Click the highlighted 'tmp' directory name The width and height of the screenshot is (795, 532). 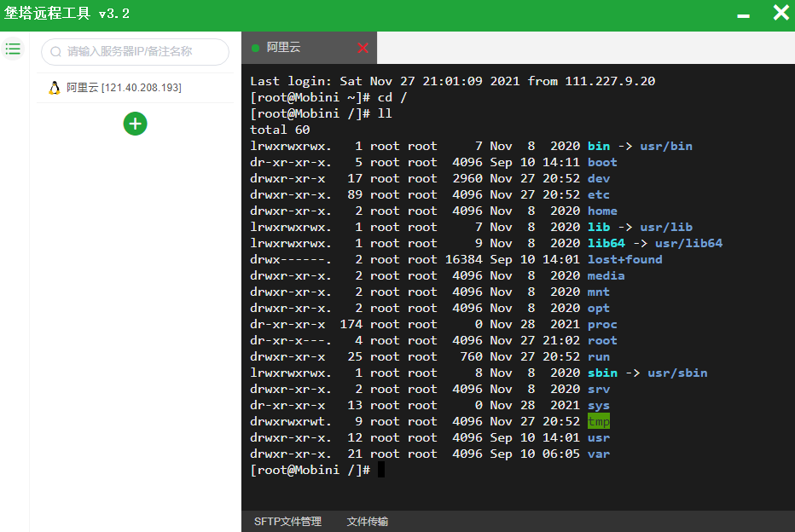pos(599,421)
